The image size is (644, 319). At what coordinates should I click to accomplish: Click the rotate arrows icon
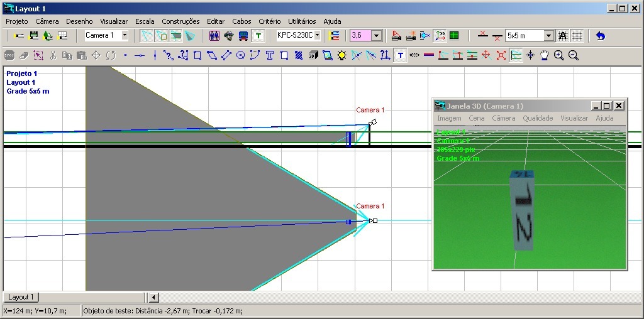[111, 55]
